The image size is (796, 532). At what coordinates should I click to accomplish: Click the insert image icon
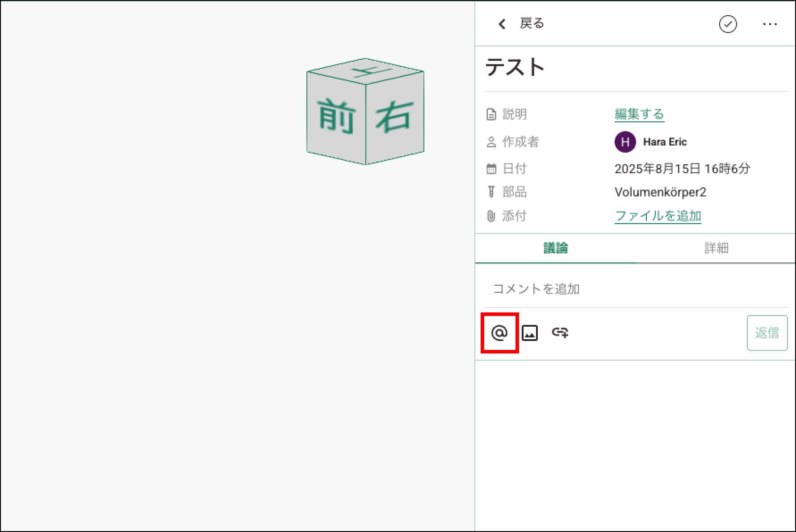pos(530,333)
